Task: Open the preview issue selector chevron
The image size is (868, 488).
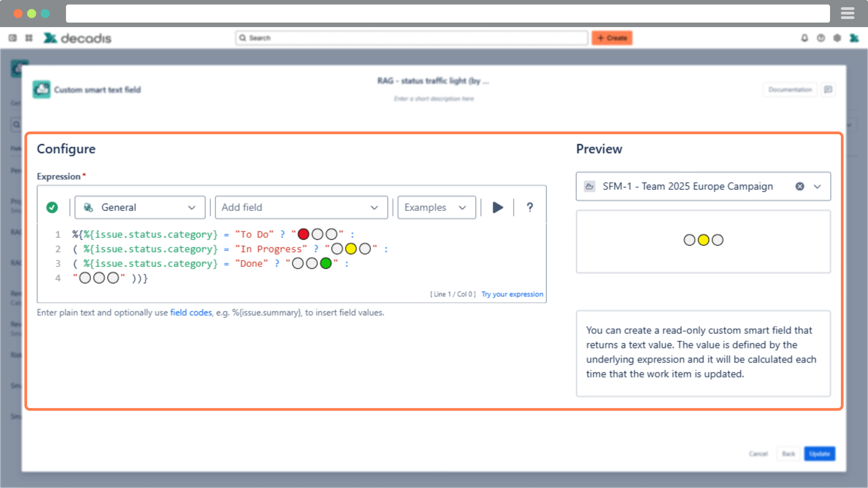Action: pyautogui.click(x=817, y=186)
